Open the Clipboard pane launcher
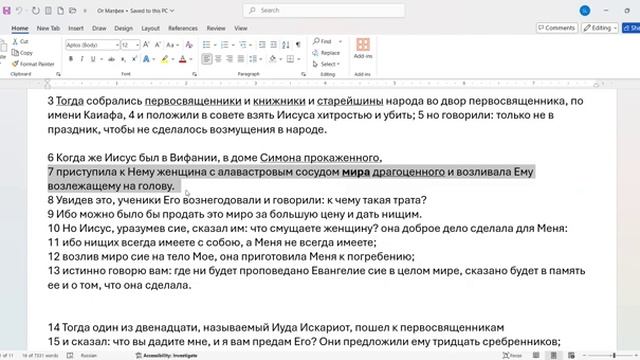The height and width of the screenshot is (360, 640). 58,74
